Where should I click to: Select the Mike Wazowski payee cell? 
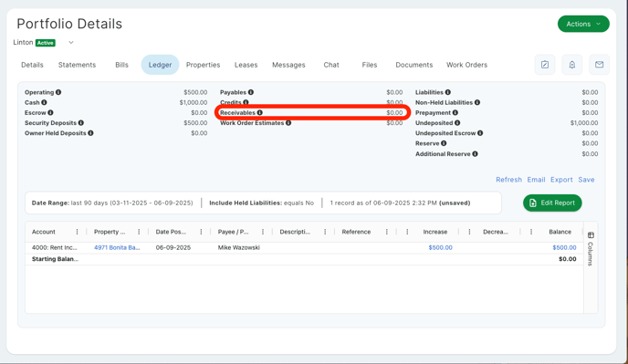pos(239,247)
